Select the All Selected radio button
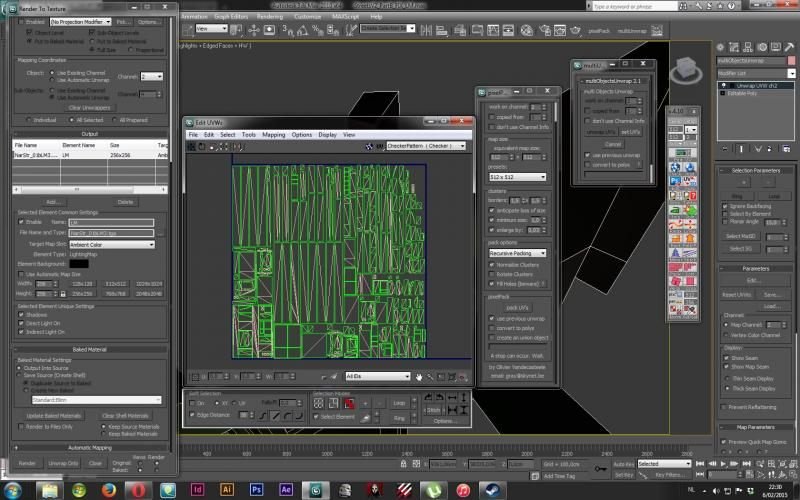Image resolution: width=800 pixels, height=500 pixels. point(71,120)
